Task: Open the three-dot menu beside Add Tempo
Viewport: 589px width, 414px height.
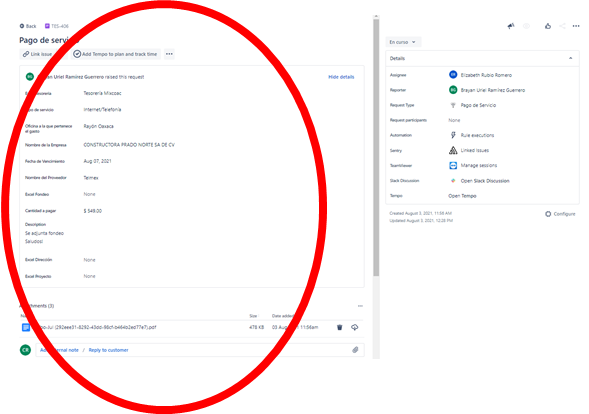Action: click(169, 54)
